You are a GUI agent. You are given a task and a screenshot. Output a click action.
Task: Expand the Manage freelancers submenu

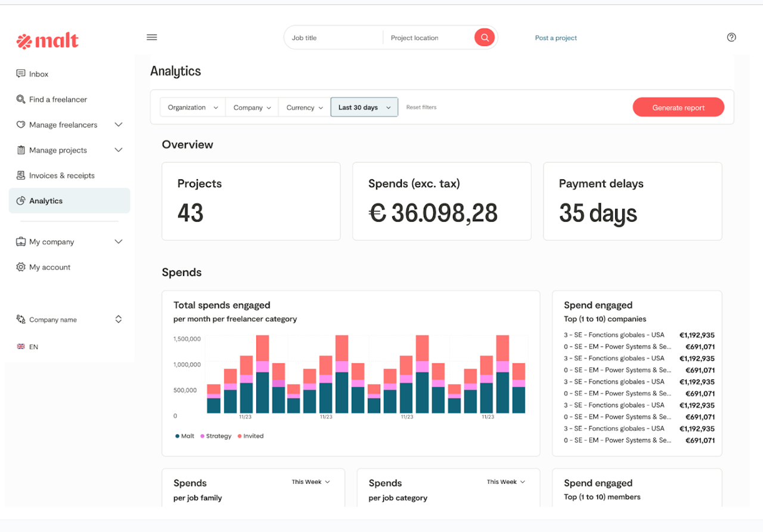tap(118, 125)
